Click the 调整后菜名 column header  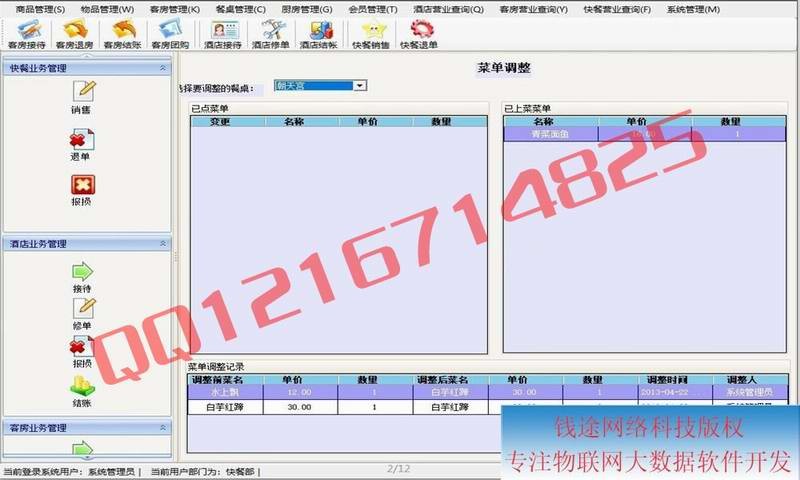(451, 380)
